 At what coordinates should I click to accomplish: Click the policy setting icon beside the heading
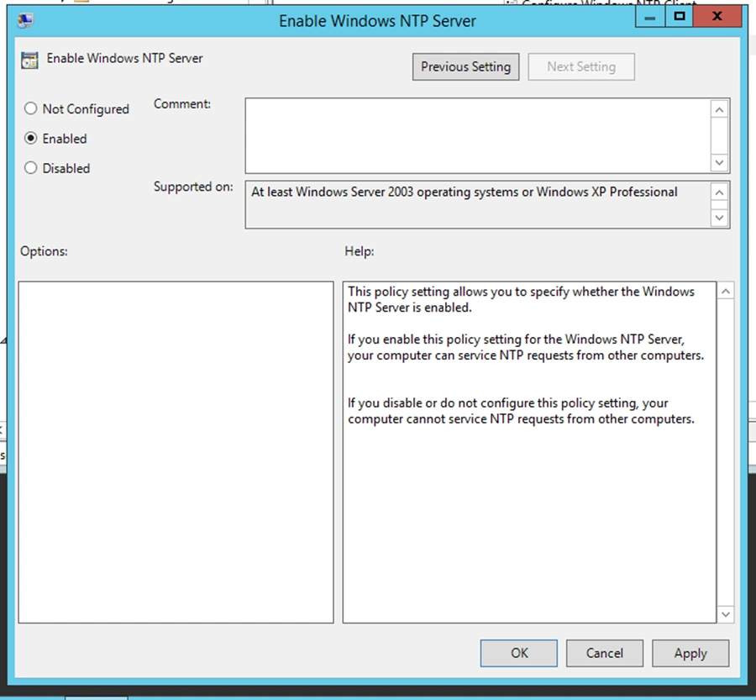point(29,61)
